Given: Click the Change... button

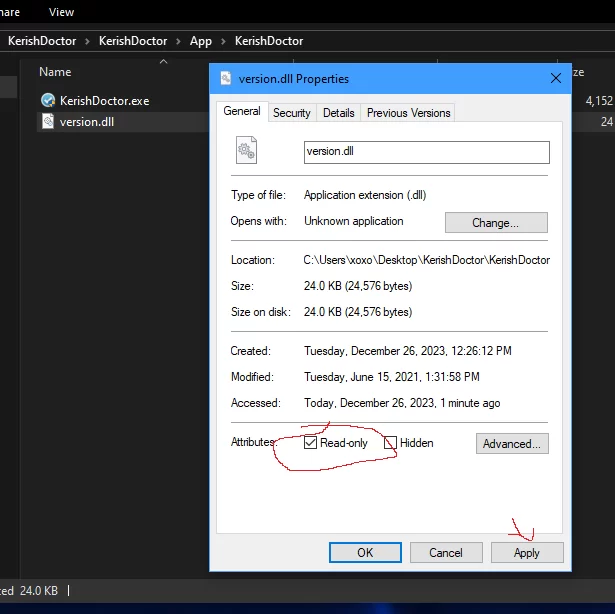Looking at the screenshot, I should point(496,222).
